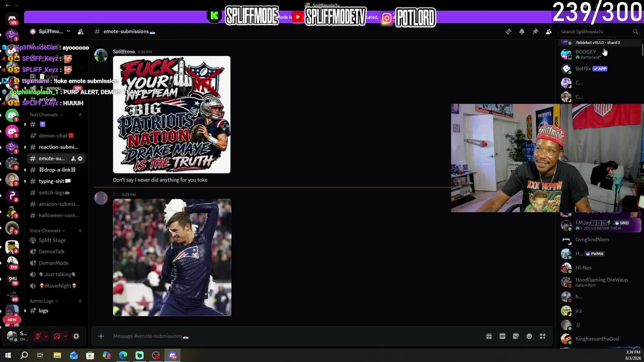Open notification settings bell icon
Image resolution: width=644 pixels, height=362 pixels.
(522, 32)
